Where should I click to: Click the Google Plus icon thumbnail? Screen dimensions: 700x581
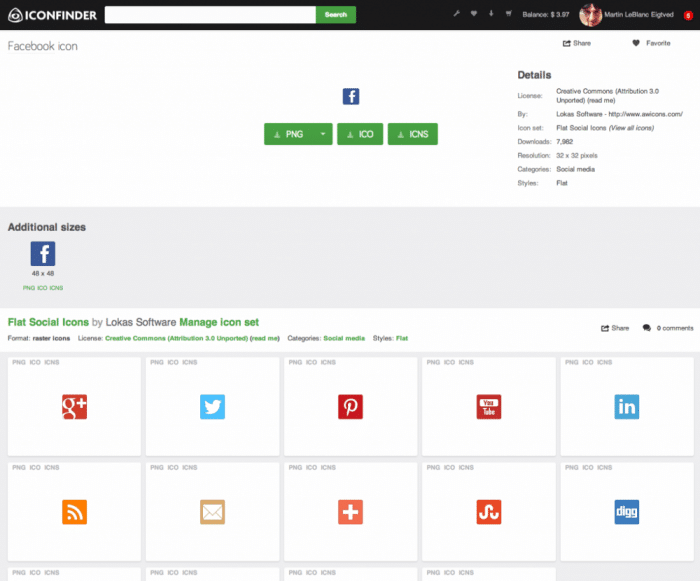74,406
